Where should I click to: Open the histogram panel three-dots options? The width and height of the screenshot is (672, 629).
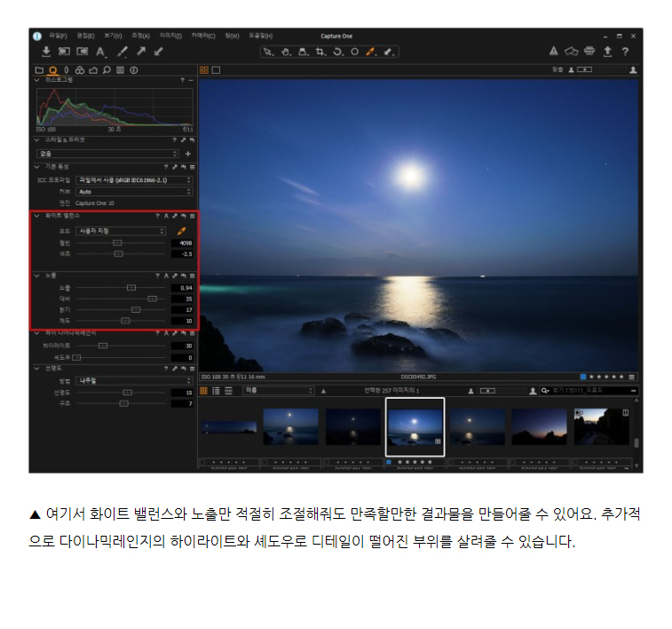coord(191,80)
